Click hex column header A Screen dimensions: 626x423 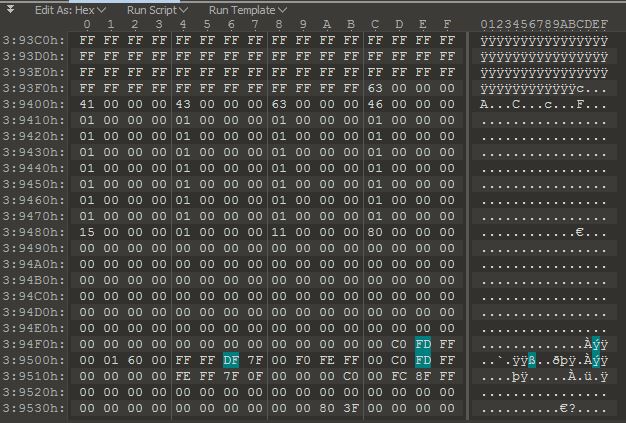pos(327,24)
